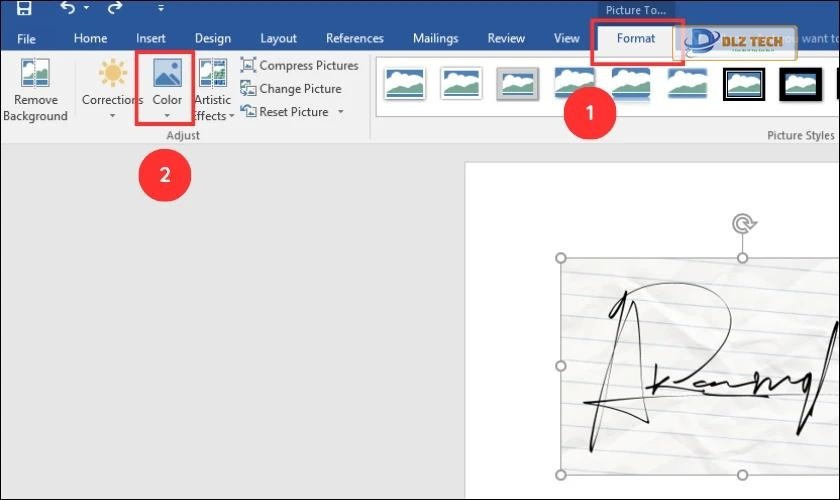Expand the Reset Picture dropdown arrow
Viewport: 840px width, 500px height.
340,112
